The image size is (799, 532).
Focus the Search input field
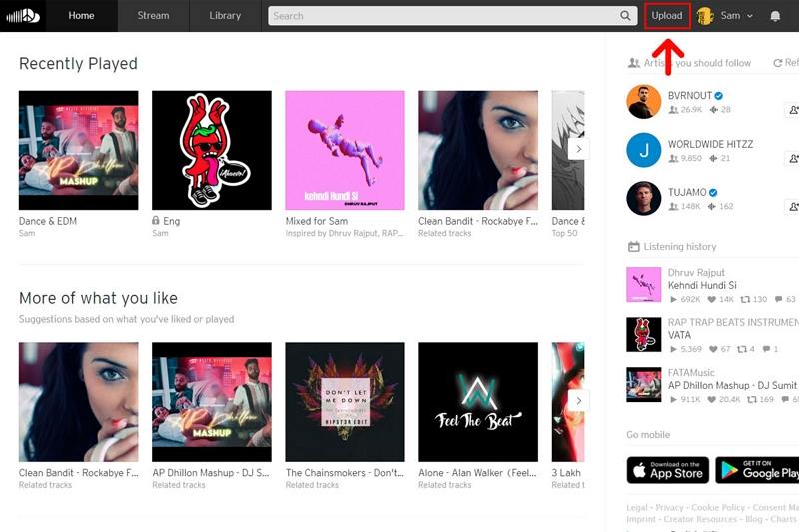click(443, 16)
